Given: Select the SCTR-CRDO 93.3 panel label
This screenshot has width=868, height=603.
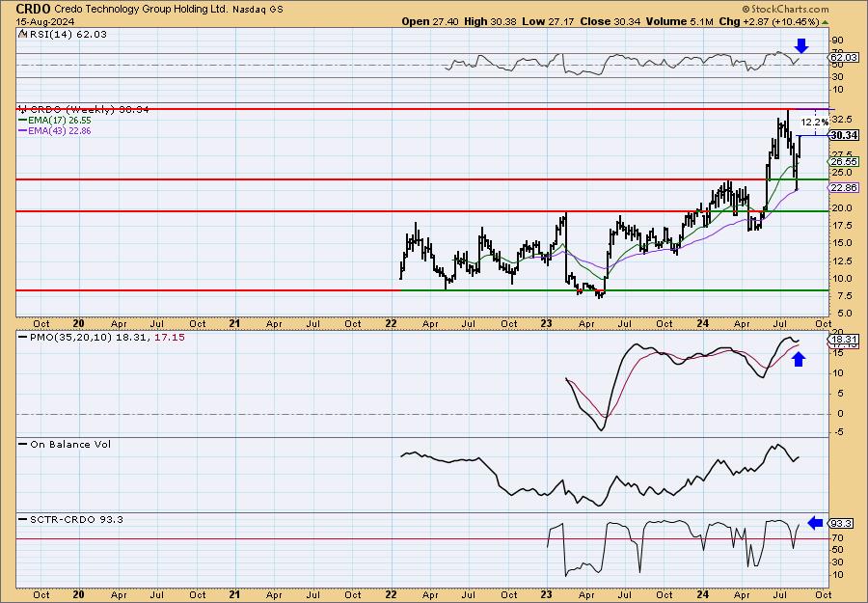Looking at the screenshot, I should pos(70,519).
